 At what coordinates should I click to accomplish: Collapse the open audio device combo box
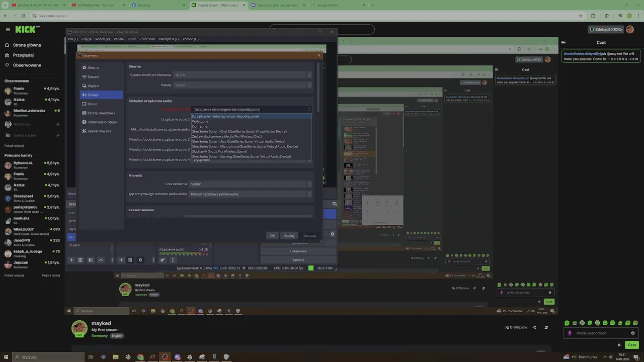[252, 109]
